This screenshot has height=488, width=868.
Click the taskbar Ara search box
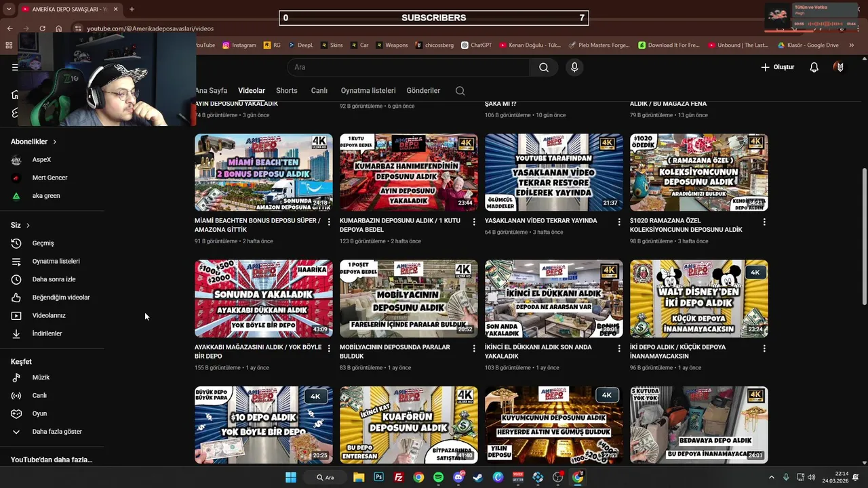click(x=324, y=477)
